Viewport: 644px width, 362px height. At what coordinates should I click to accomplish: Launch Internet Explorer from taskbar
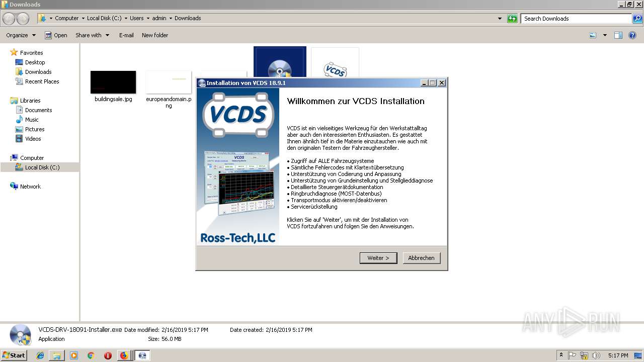(x=40, y=355)
